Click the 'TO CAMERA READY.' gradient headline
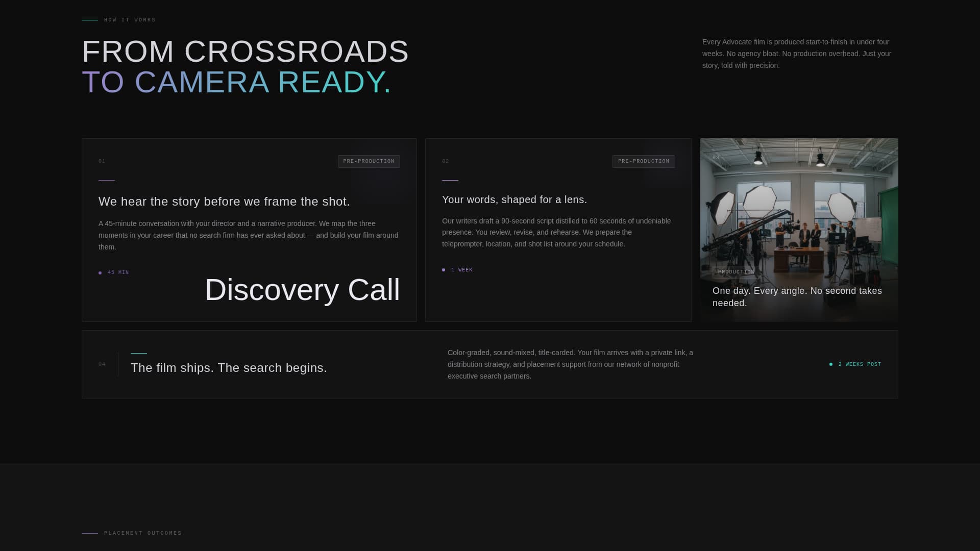 tap(236, 82)
